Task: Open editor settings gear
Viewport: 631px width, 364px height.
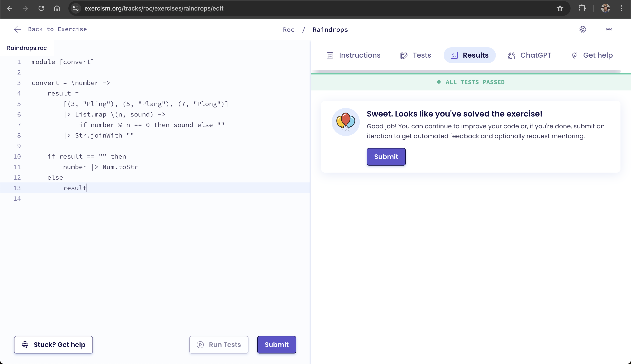Action: [x=583, y=29]
